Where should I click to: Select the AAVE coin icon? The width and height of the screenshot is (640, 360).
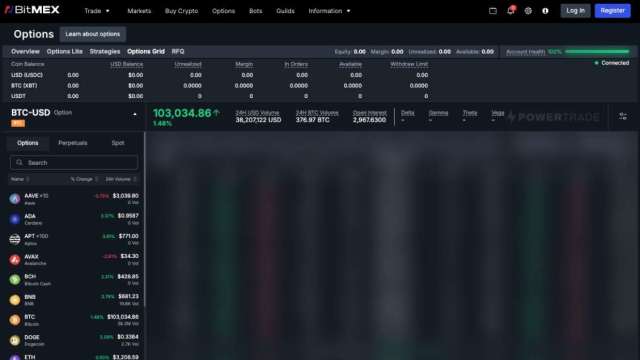click(15, 199)
